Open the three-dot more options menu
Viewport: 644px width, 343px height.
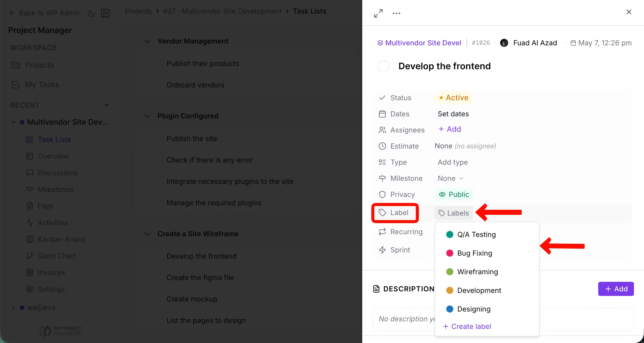[x=396, y=13]
